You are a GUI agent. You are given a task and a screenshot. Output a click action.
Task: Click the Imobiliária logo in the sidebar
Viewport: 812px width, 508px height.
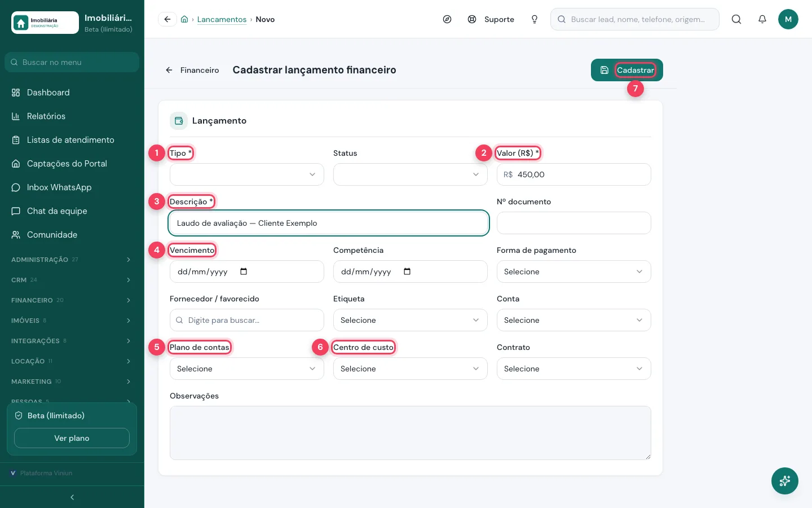[x=45, y=23]
